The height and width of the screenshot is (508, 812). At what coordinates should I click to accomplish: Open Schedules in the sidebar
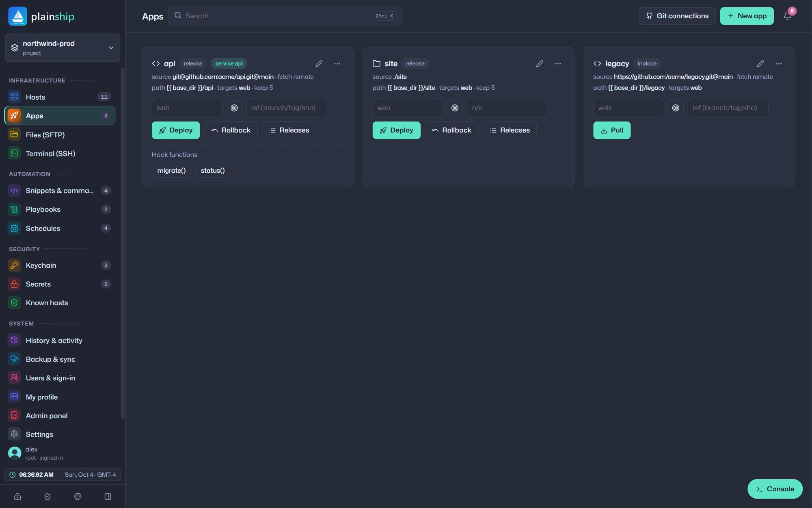[x=60, y=228]
